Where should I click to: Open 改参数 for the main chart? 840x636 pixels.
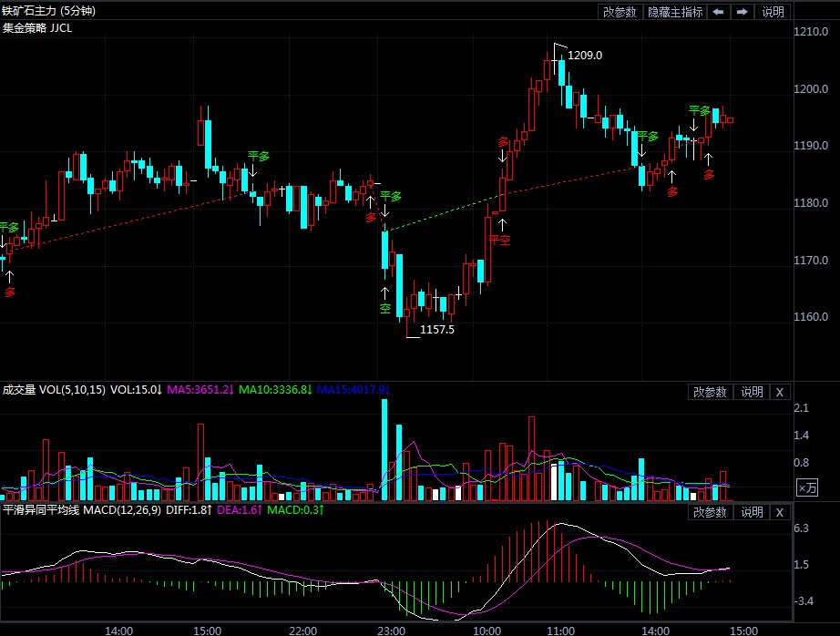(620, 12)
